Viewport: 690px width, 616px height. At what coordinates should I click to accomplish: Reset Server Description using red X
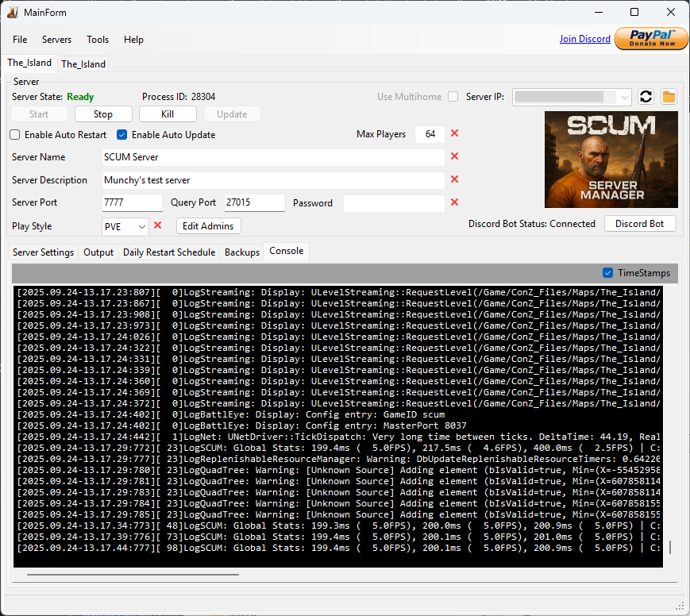click(454, 179)
